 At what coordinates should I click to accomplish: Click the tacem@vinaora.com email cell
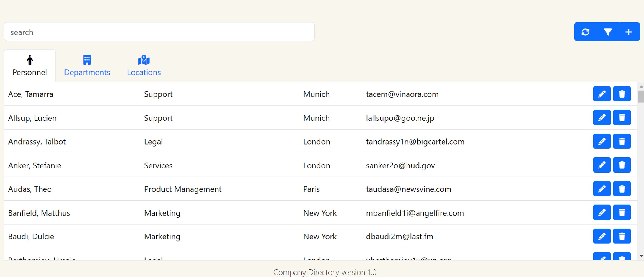click(402, 94)
